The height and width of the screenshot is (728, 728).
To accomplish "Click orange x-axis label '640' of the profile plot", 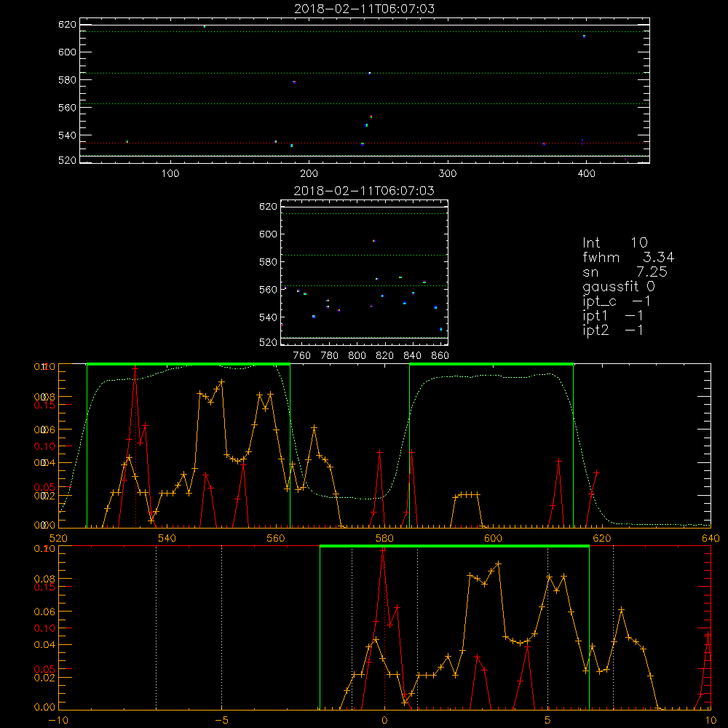I will point(711,538).
